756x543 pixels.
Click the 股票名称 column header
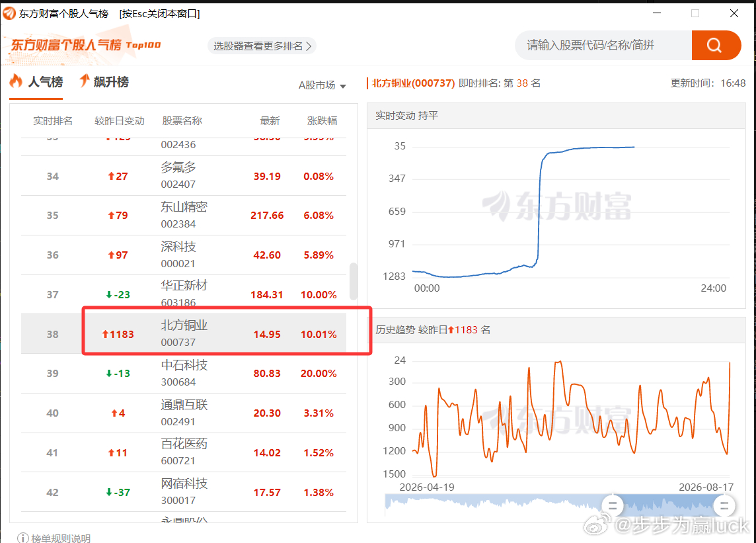coord(182,120)
